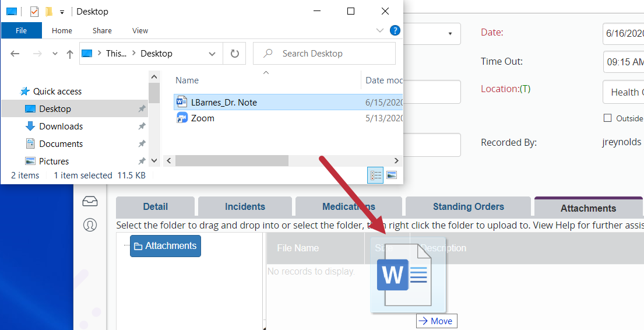The width and height of the screenshot is (644, 330).
Task: Select Documents in navigation pane
Action: pos(61,144)
